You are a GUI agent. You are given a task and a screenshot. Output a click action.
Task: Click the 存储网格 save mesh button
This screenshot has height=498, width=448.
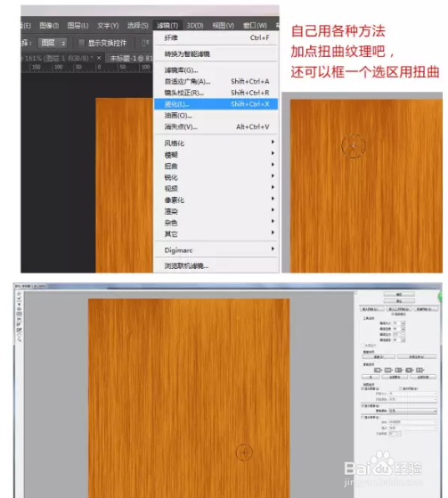426,309
